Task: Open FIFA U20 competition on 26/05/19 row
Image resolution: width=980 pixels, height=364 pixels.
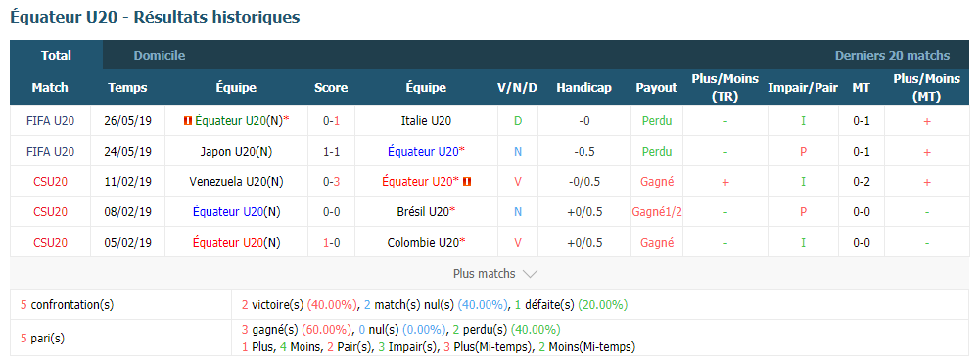Action: pos(50,121)
